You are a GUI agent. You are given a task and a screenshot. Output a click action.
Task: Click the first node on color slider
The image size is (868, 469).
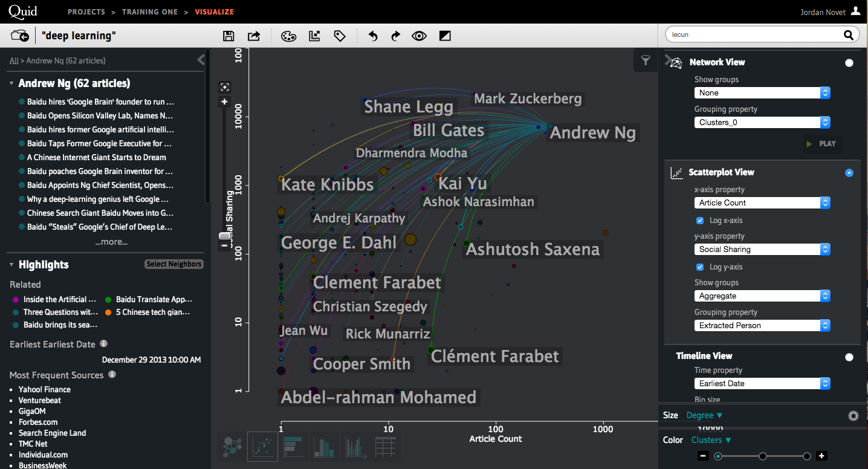(718, 456)
